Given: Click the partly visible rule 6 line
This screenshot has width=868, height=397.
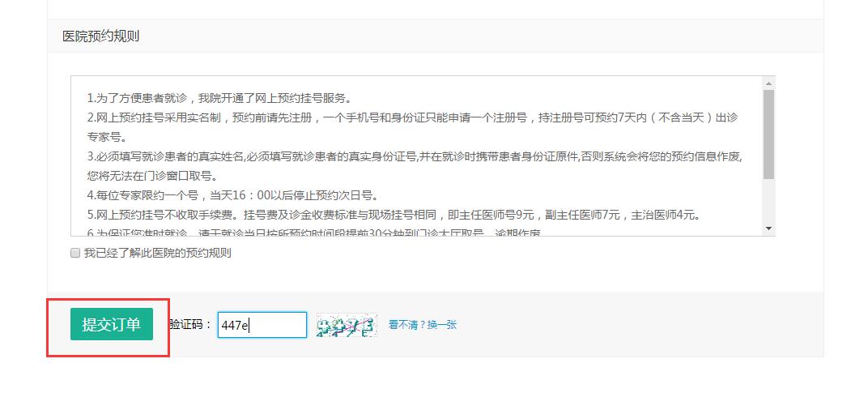Looking at the screenshot, I should pos(314,233).
